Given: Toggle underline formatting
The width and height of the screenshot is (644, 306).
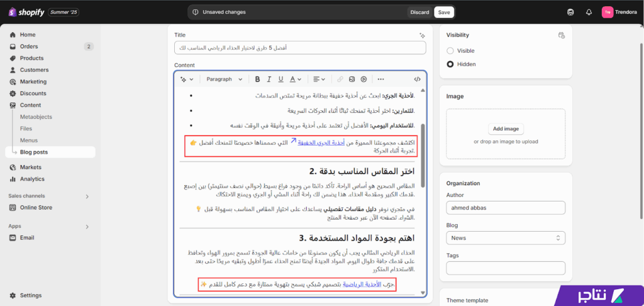Looking at the screenshot, I should pos(281,79).
